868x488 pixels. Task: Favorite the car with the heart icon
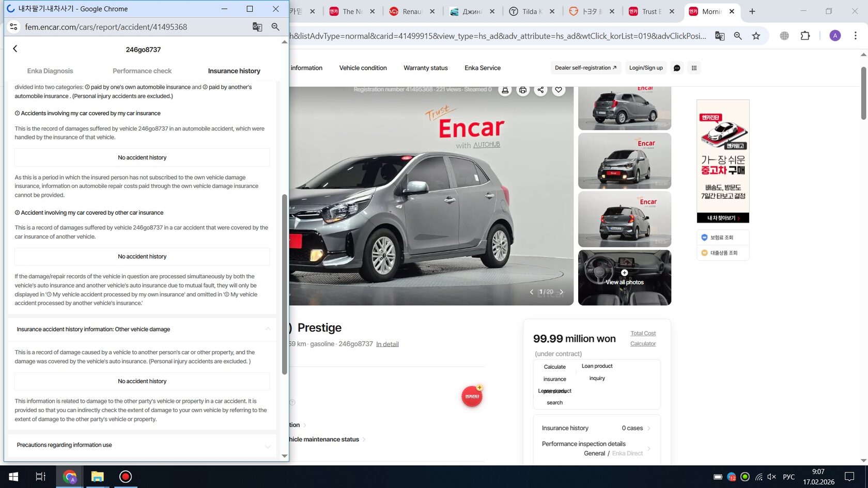[559, 90]
